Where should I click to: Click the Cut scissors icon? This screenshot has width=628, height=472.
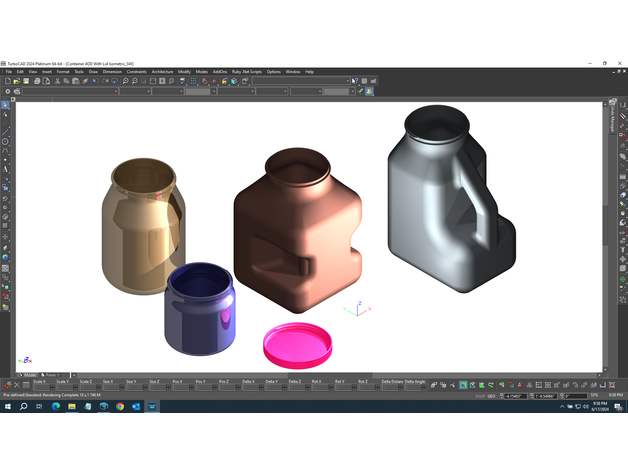[x=57, y=81]
